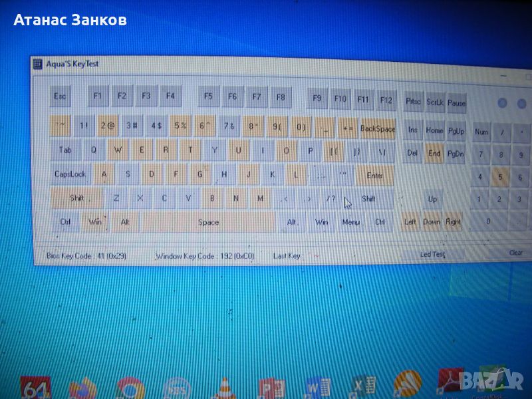The height and width of the screenshot is (399, 532).
Task: Click the Down arrow key
Action: coord(431,222)
